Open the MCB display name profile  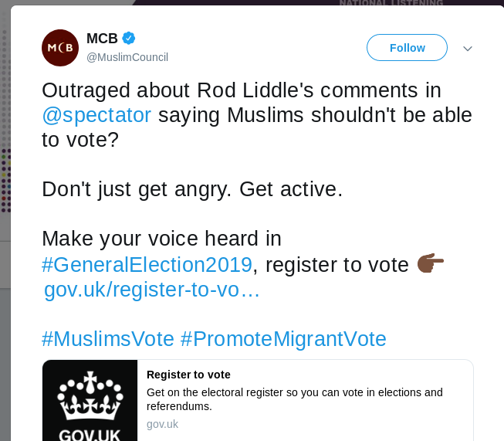pyautogui.click(x=101, y=39)
